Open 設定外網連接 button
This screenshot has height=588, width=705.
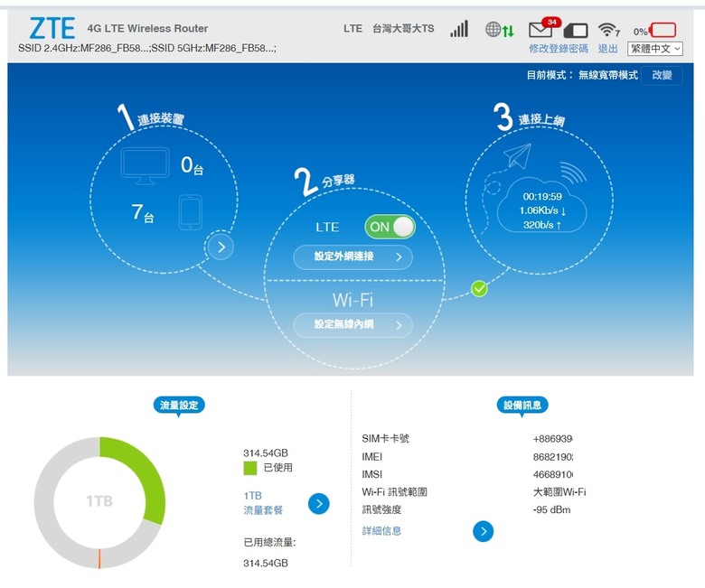(352, 257)
